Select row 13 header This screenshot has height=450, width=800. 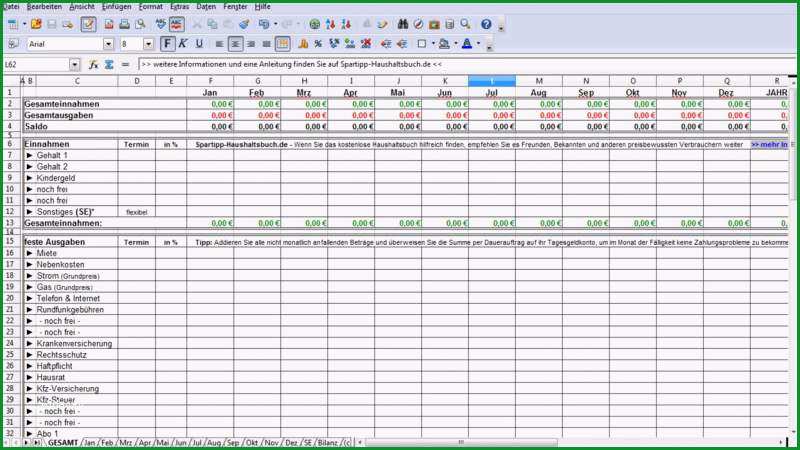coord(10,223)
